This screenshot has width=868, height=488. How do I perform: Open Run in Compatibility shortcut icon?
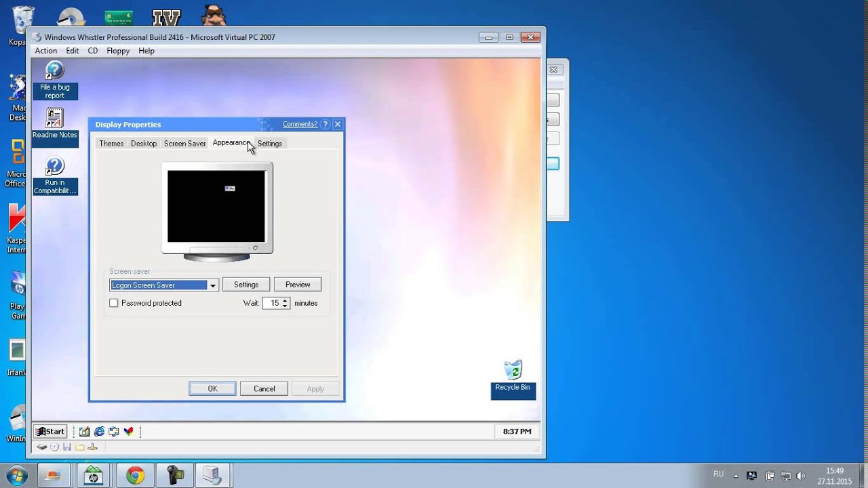[x=54, y=176]
